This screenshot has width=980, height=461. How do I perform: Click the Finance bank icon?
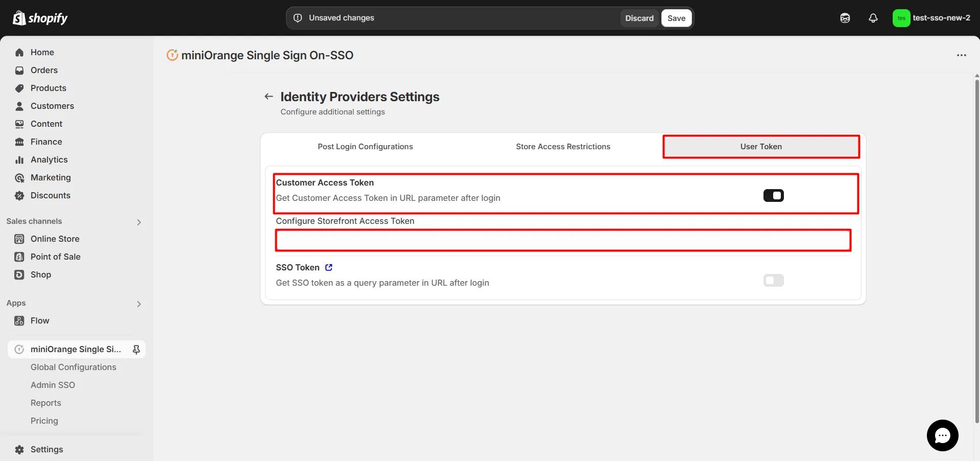pyautogui.click(x=19, y=142)
